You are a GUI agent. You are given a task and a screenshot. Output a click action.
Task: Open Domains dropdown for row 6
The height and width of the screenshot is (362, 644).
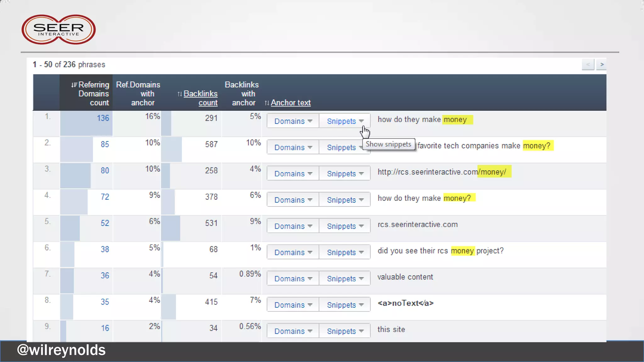293,252
